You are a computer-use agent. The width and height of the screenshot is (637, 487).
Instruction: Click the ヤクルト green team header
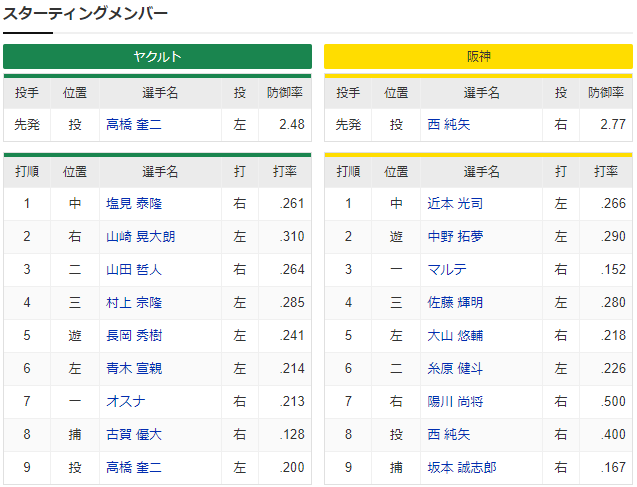coord(157,56)
